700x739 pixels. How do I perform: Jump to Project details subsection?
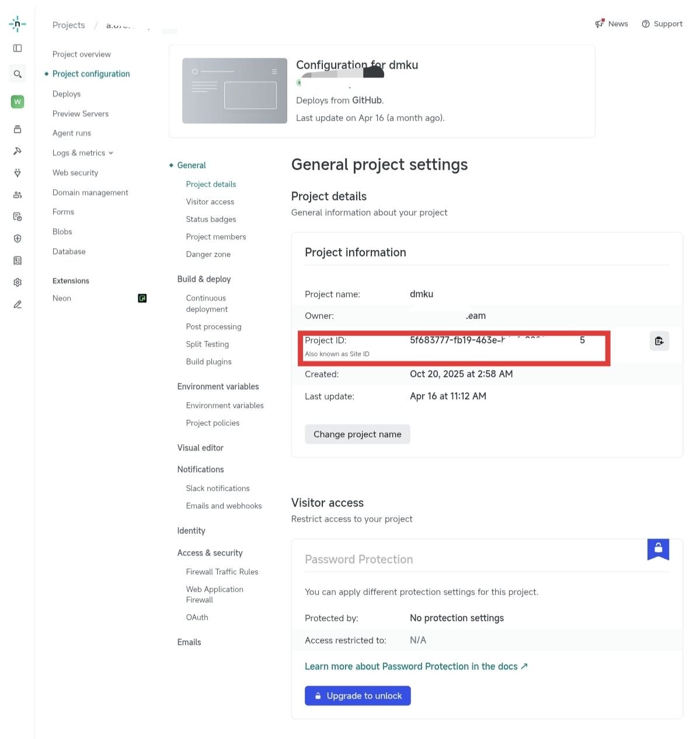(211, 184)
